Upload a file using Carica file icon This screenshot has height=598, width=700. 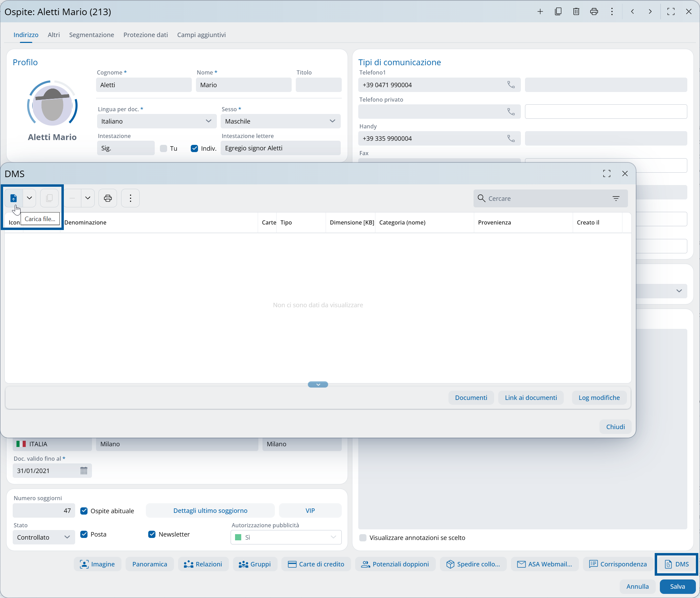(x=13, y=198)
